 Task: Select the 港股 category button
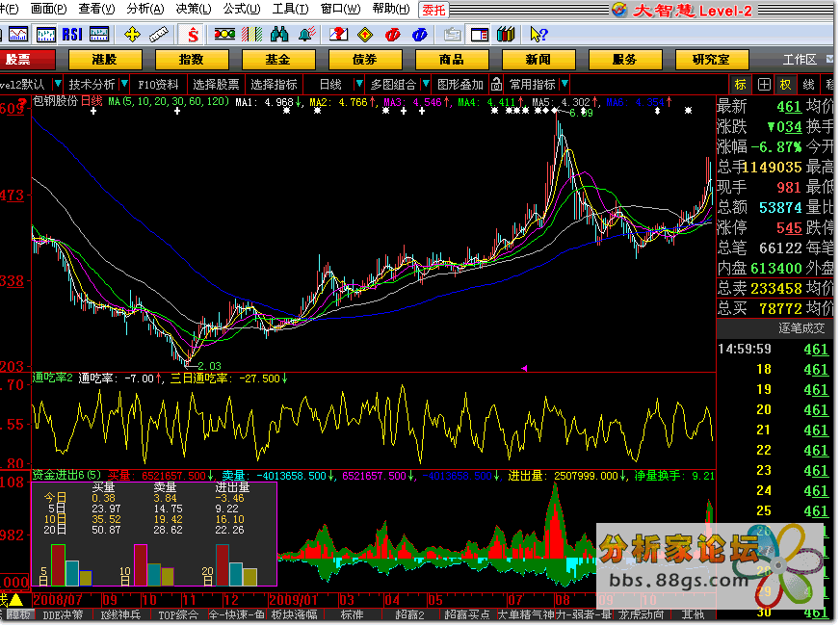105,60
